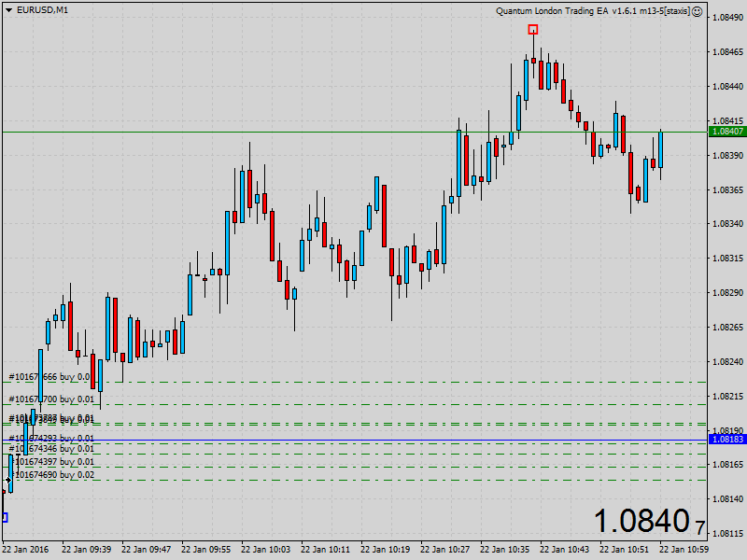Viewport: 747px width, 560px height.
Task: Click the Quantum London Trading EA label
Action: 593,11
